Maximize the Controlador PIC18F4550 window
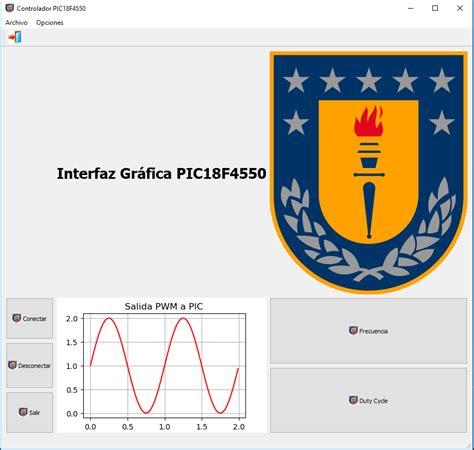This screenshot has width=474, height=450. [x=435, y=8]
